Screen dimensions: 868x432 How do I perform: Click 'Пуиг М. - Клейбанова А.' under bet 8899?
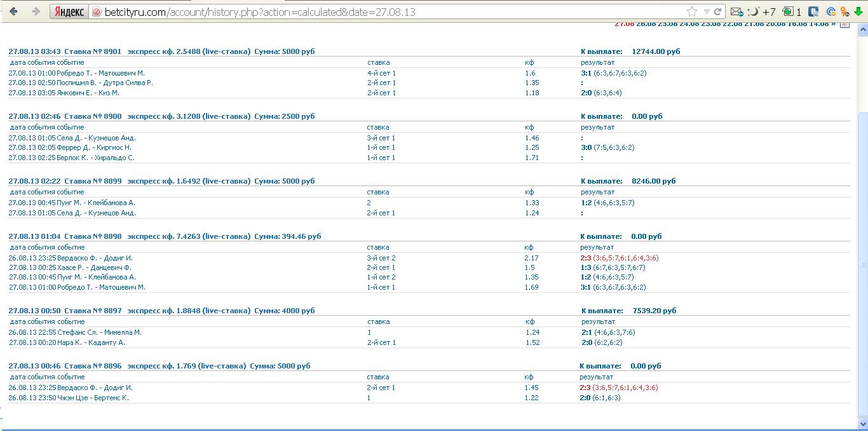(96, 203)
